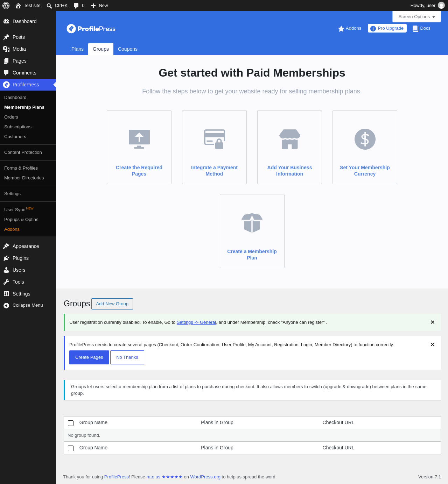Click the ProfilePress logo in header
Image resolution: width=448 pixels, height=484 pixels.
pos(91,29)
